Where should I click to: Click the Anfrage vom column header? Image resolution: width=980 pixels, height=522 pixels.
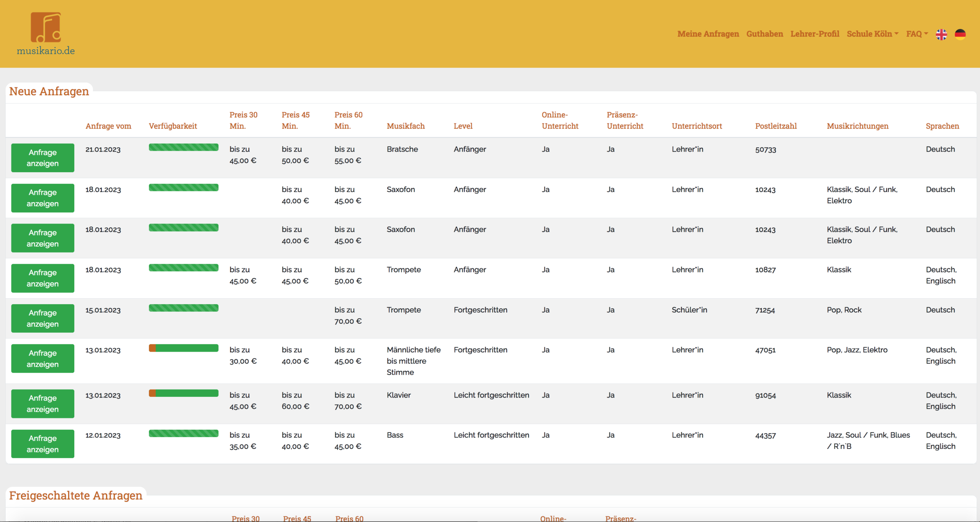(x=108, y=126)
